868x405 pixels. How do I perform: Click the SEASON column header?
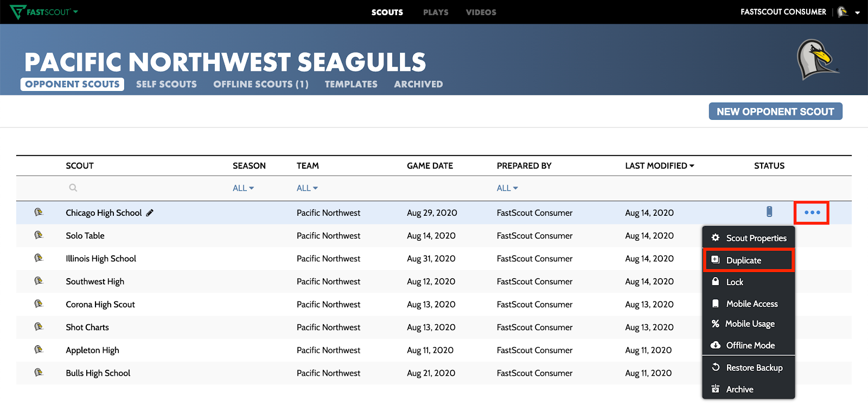pos(249,166)
